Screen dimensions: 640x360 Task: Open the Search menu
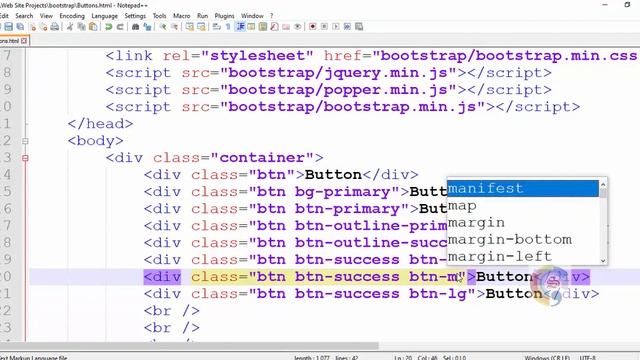click(24, 16)
